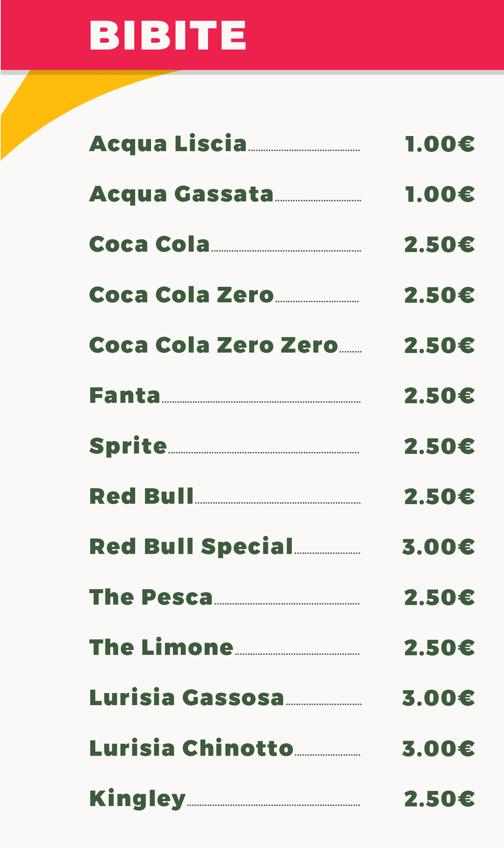Tap the Red Bull item name
The image size is (504, 848).
click(x=142, y=496)
